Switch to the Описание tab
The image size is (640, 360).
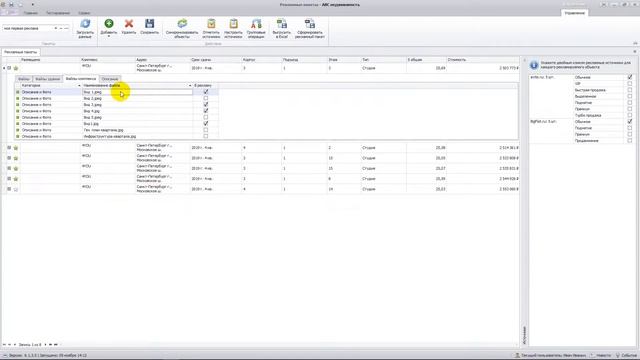110,79
